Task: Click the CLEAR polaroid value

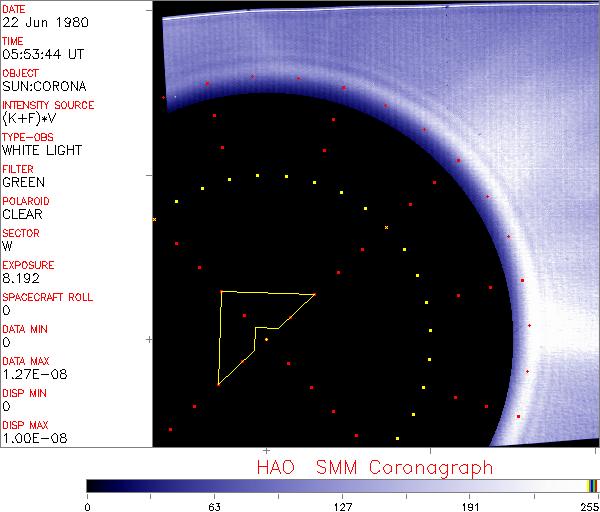Action: click(x=23, y=215)
